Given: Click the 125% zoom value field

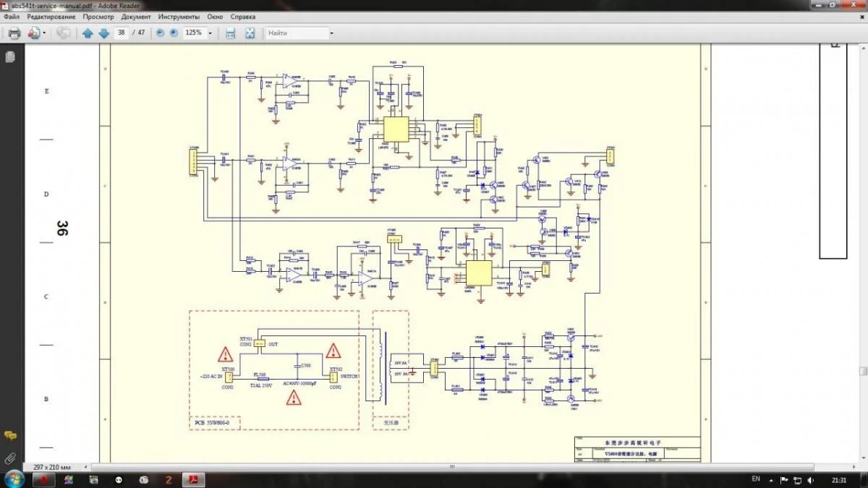Looking at the screenshot, I should tap(193, 33).
